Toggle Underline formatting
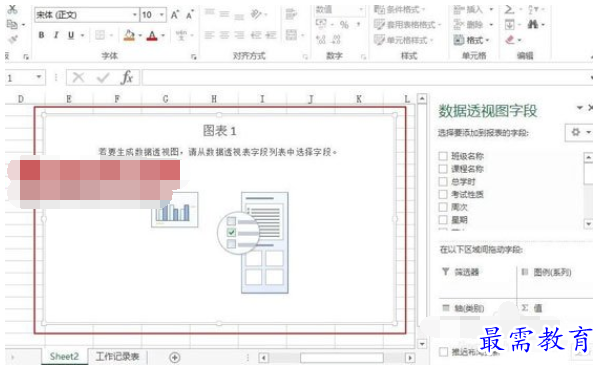Image resolution: width=601 pixels, height=371 pixels. pos(71,35)
